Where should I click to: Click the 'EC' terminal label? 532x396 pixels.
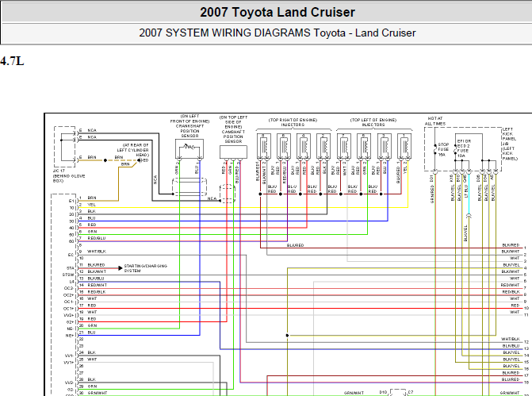pos(71,255)
